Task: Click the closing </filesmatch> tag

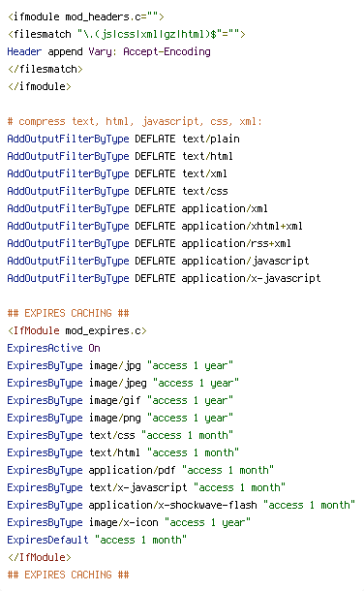Action: (x=45, y=69)
